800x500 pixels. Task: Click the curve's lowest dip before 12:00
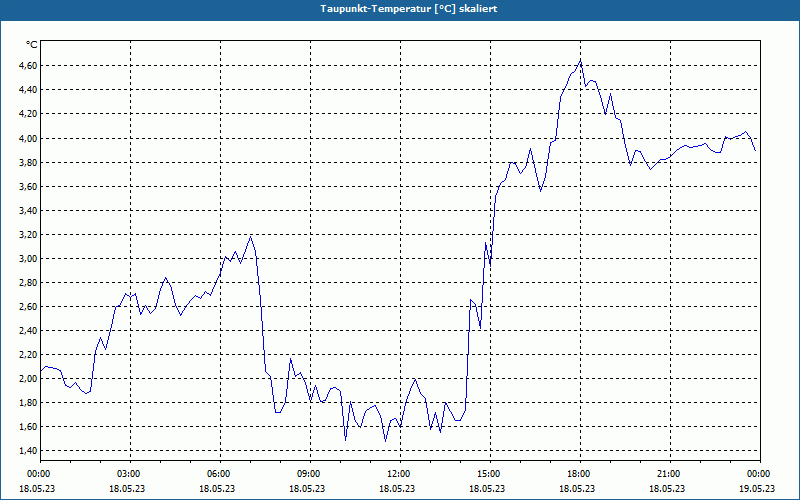(x=385, y=441)
